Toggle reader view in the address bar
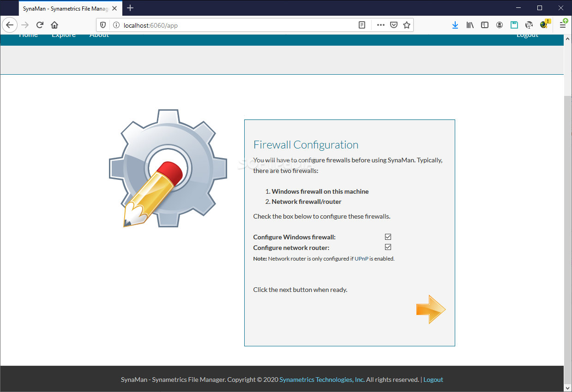Image resolution: width=572 pixels, height=392 pixels. [x=362, y=25]
